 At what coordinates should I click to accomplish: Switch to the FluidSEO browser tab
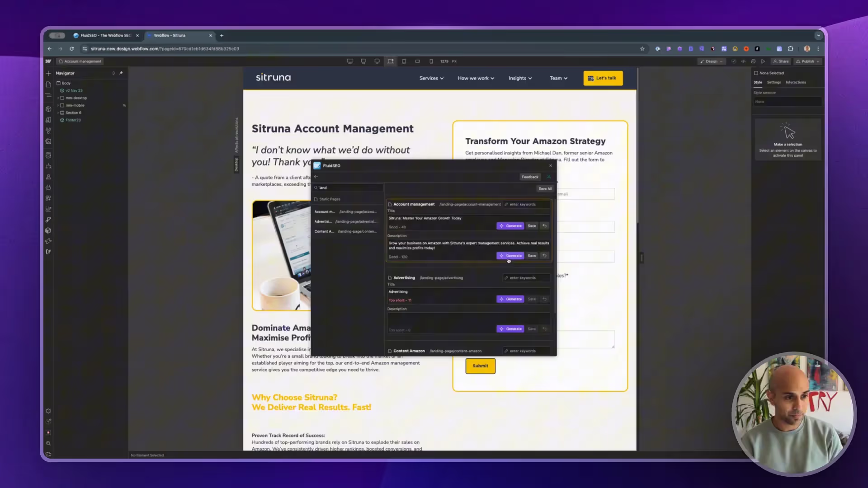(106, 36)
